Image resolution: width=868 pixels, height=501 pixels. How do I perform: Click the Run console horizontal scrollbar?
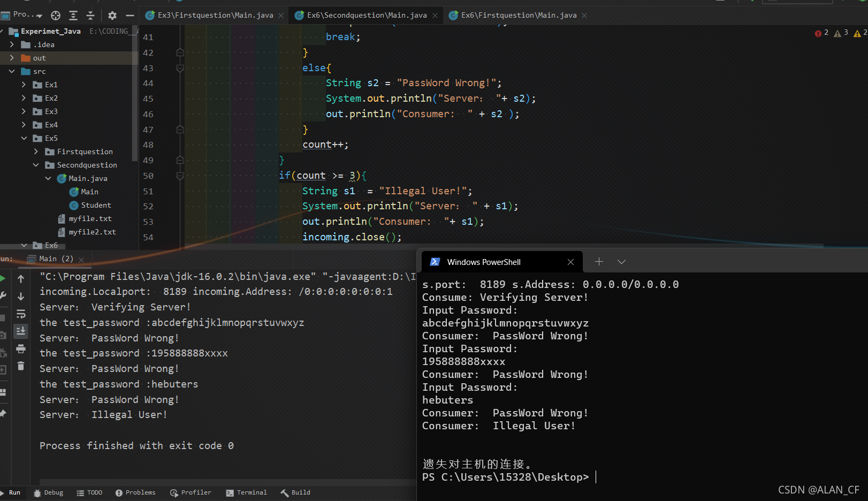pos(227,482)
